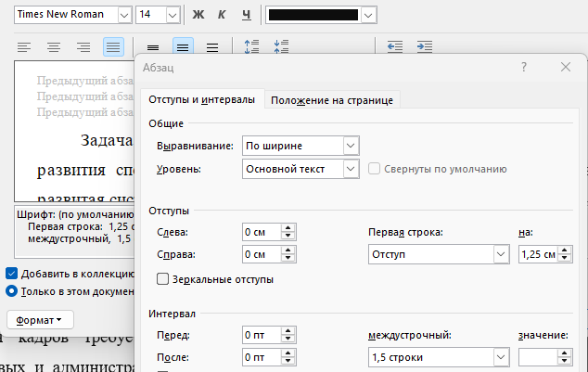This screenshot has height=372, width=588.
Task: Click the значение spacing value field
Action: click(x=538, y=357)
